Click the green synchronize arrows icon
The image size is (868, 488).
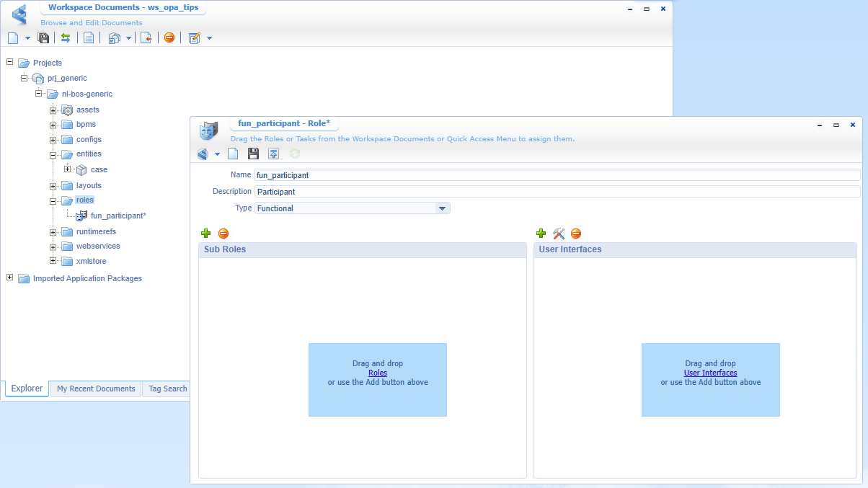click(x=66, y=38)
